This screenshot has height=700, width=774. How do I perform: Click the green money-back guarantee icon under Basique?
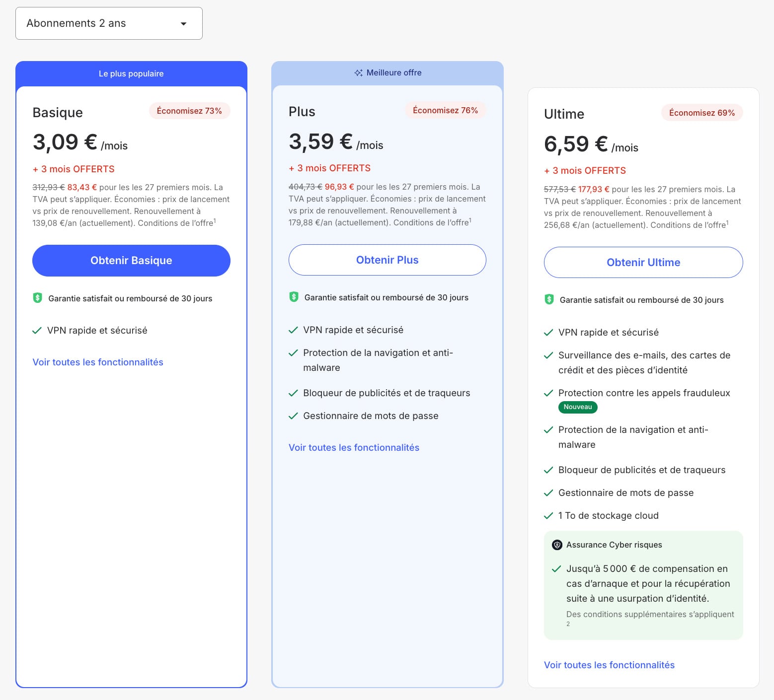coord(37,298)
